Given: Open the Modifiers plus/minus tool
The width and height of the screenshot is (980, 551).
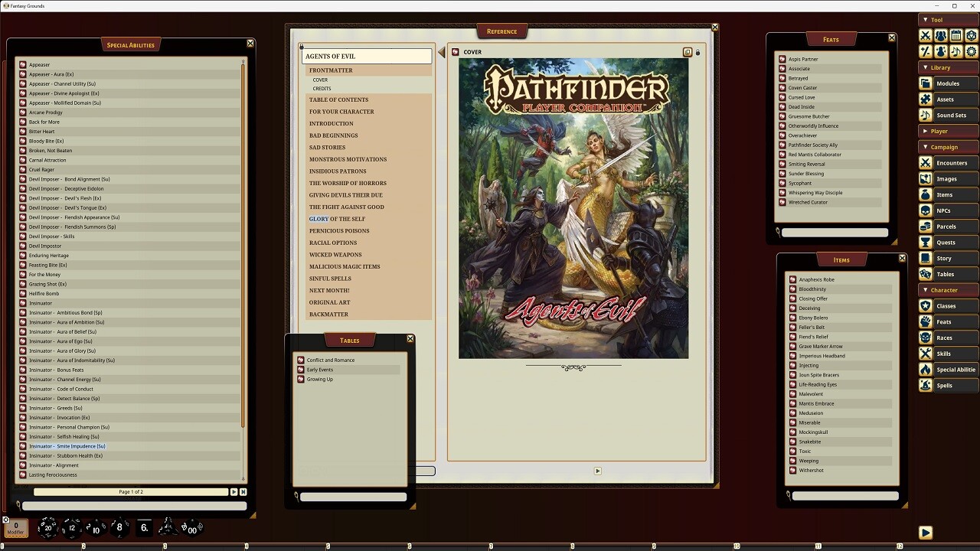Looking at the screenshot, I should [925, 52].
